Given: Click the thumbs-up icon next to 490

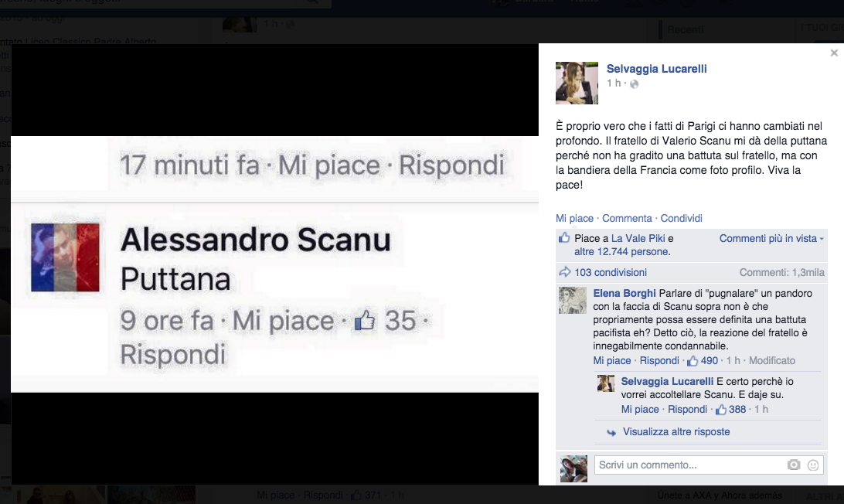Looking at the screenshot, I should (693, 361).
